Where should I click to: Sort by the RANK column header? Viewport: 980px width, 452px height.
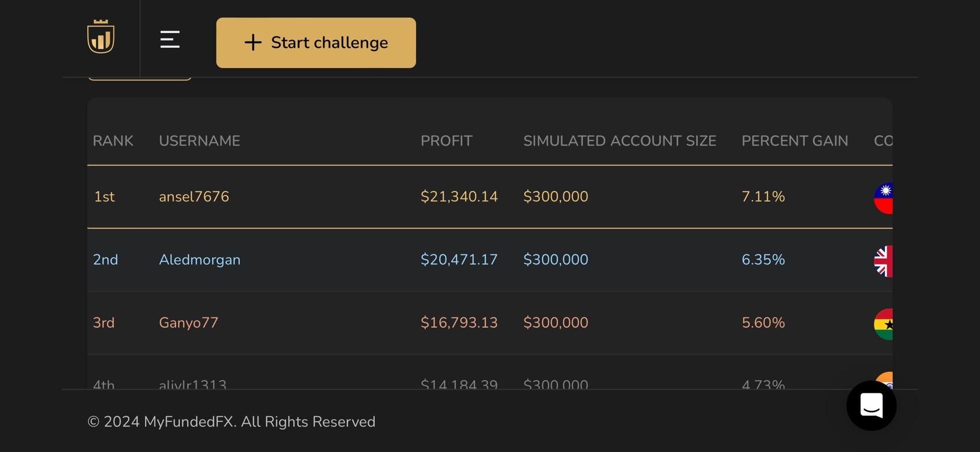[113, 141]
